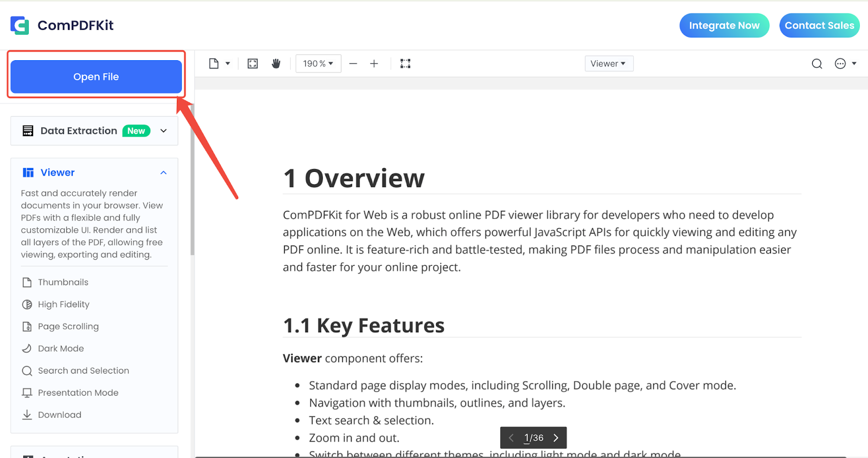The width and height of the screenshot is (868, 458).
Task: Expand the page mode dropdown arrow
Action: point(228,63)
